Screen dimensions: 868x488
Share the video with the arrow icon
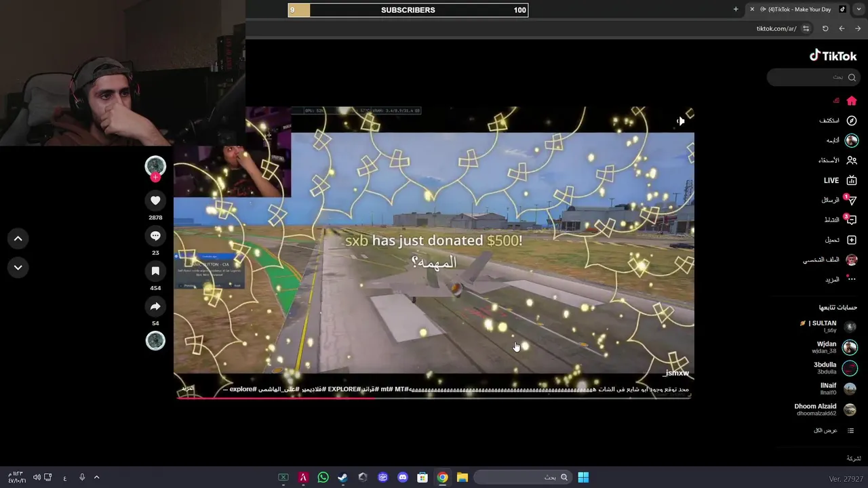coord(155,306)
